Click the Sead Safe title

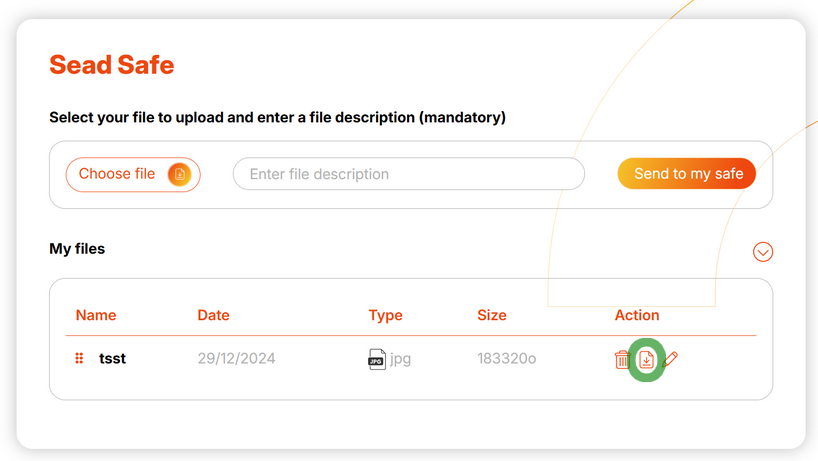112,65
